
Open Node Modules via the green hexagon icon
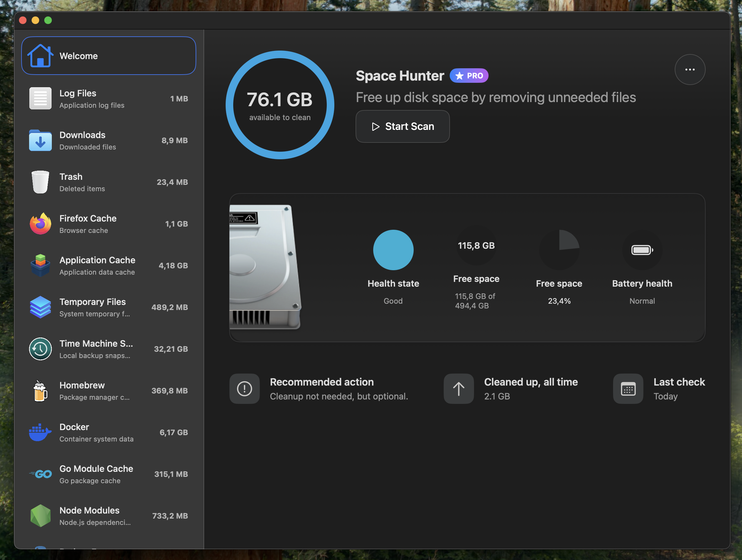(40, 515)
